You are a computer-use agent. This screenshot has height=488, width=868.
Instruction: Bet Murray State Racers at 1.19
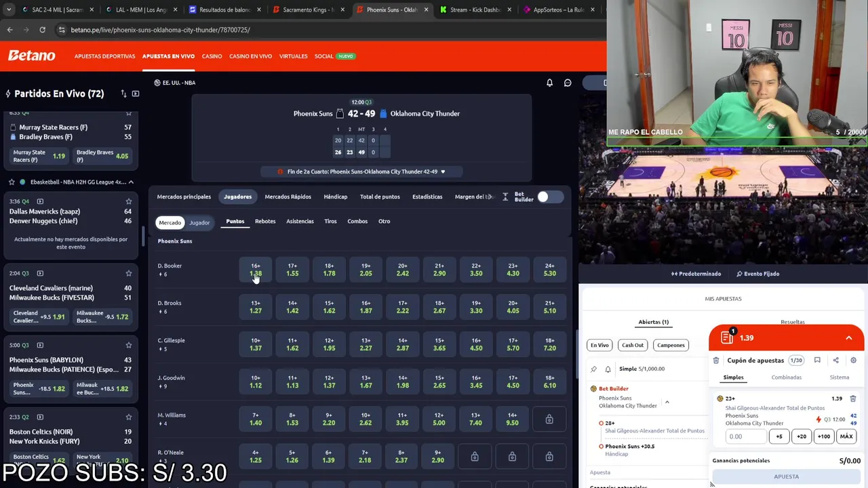coord(39,156)
